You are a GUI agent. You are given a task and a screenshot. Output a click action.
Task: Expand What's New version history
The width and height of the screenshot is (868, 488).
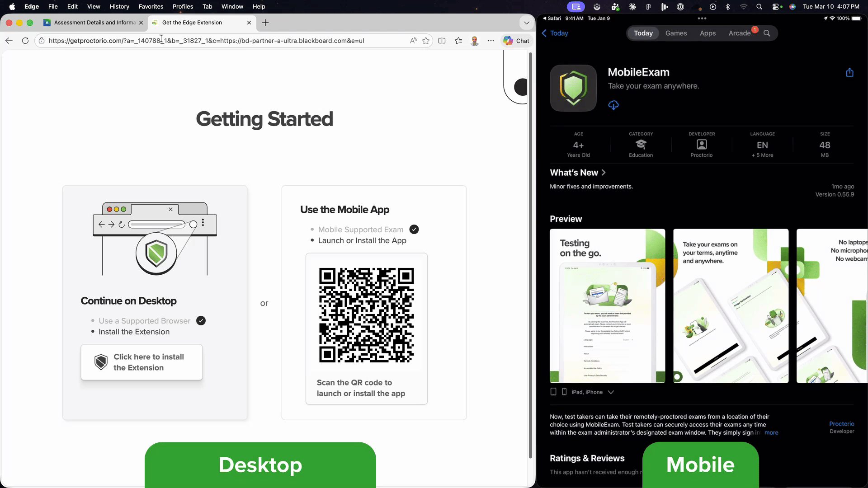pyautogui.click(x=578, y=173)
